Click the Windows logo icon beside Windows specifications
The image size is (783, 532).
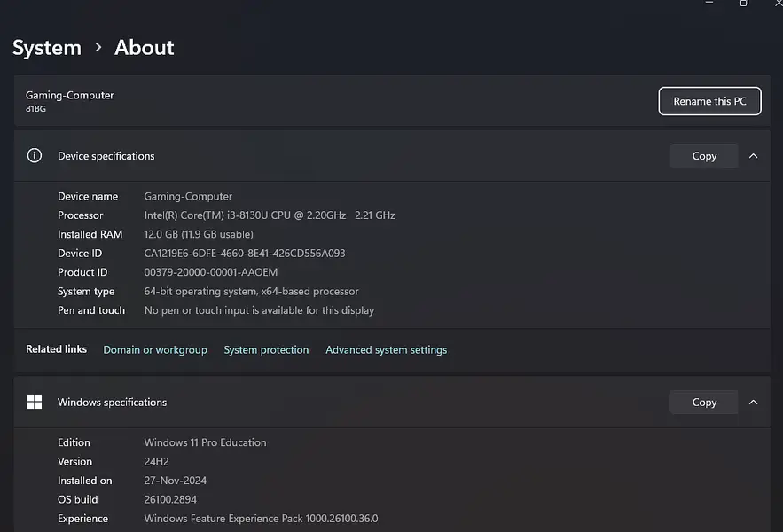[35, 403]
